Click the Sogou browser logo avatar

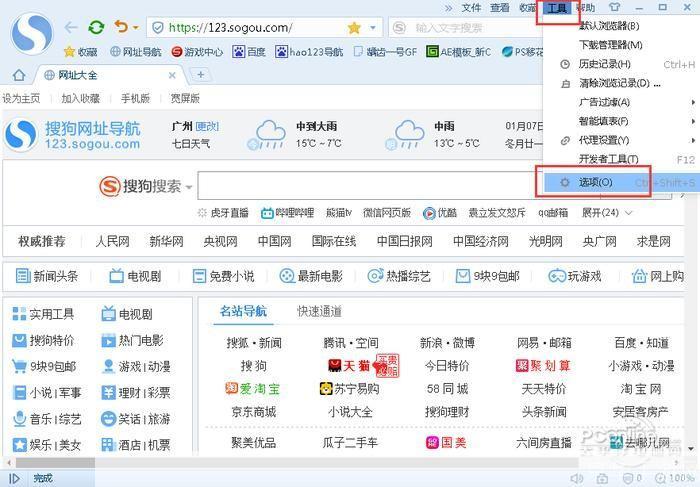pos(32,34)
